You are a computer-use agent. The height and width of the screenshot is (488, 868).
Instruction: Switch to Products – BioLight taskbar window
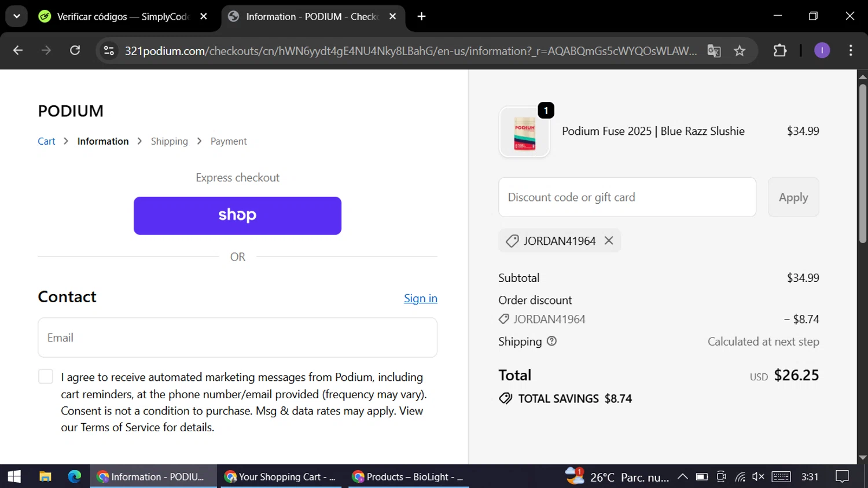pos(409,476)
